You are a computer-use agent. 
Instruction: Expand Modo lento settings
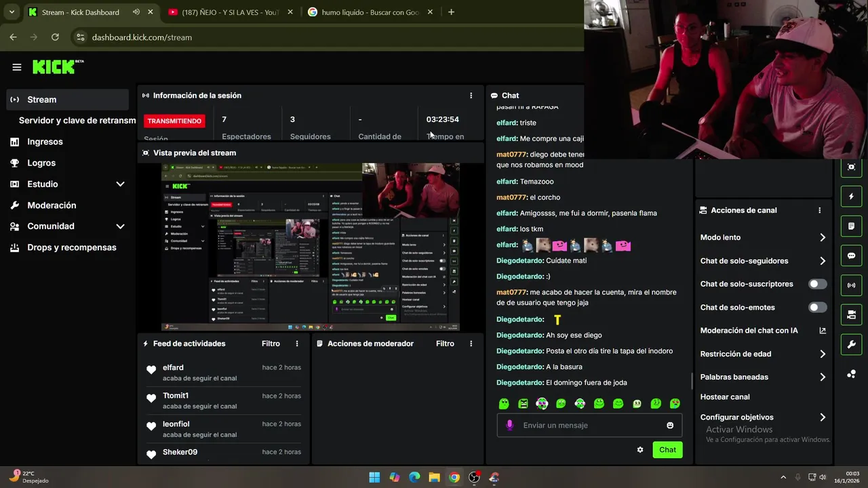[x=764, y=237]
